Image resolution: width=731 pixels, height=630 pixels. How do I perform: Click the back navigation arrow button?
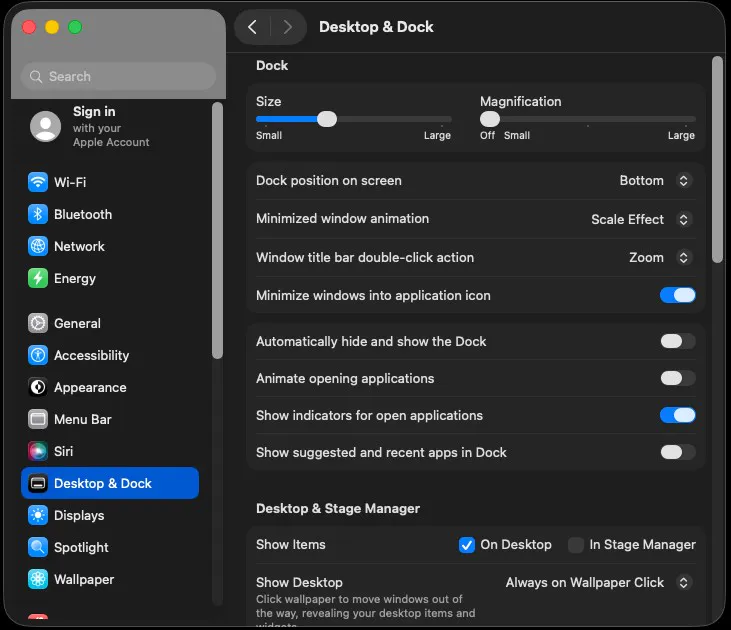(x=252, y=27)
